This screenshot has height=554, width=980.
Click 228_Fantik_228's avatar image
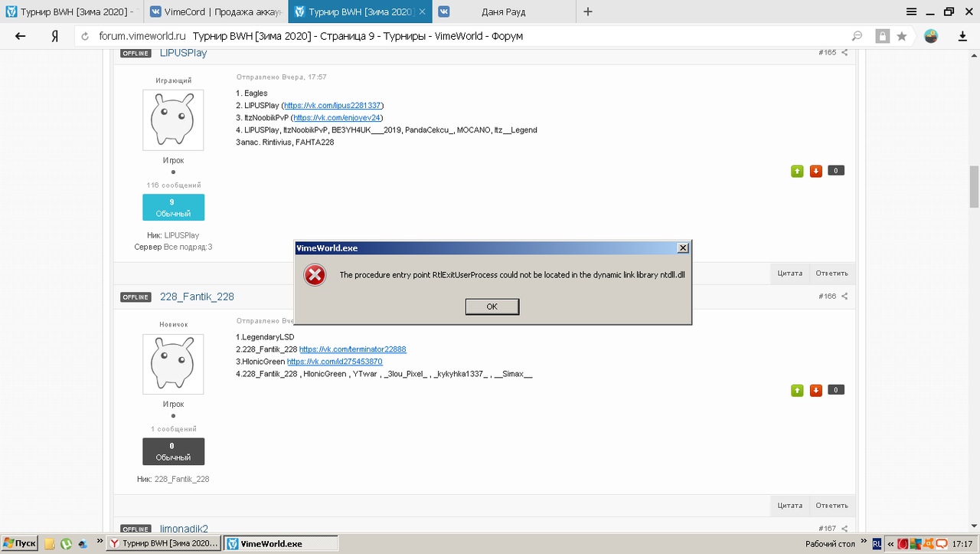173,364
